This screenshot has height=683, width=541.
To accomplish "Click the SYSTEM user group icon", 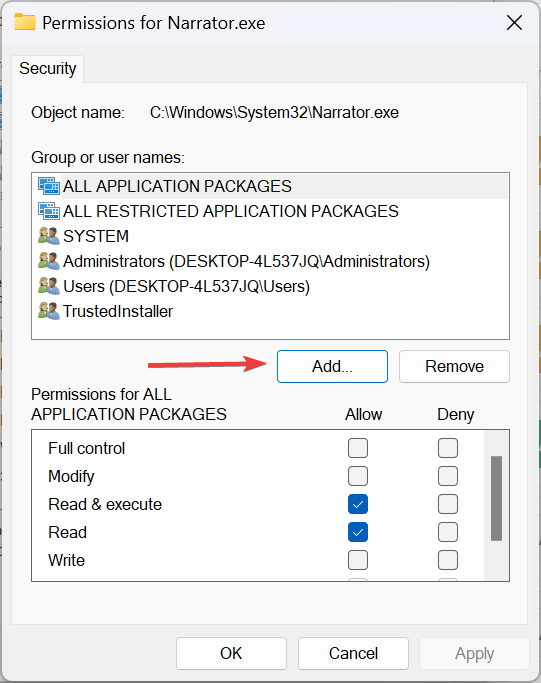I will [x=49, y=236].
